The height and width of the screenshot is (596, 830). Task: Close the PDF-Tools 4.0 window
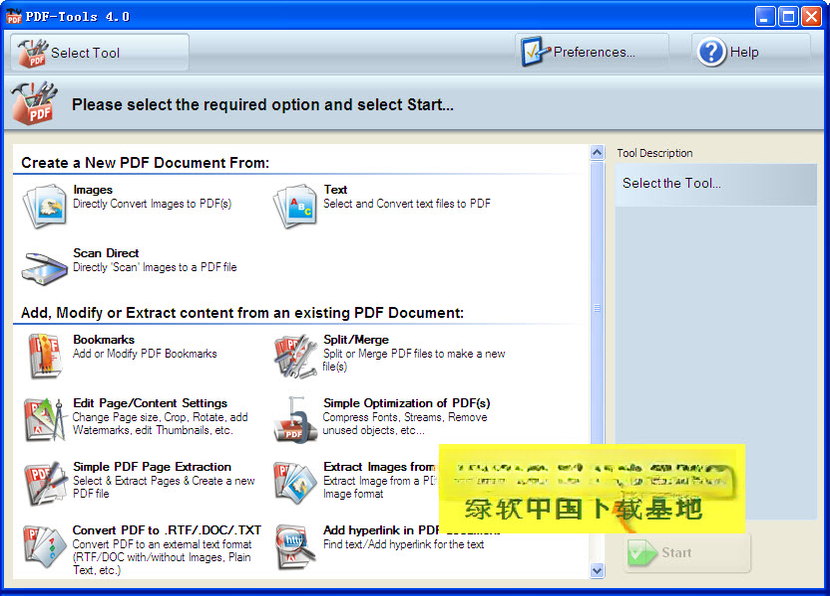811,17
